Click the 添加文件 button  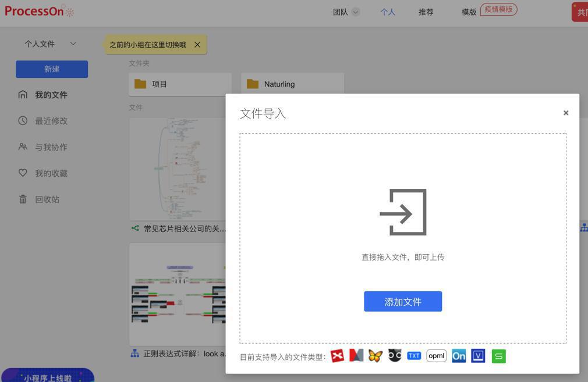click(x=403, y=302)
